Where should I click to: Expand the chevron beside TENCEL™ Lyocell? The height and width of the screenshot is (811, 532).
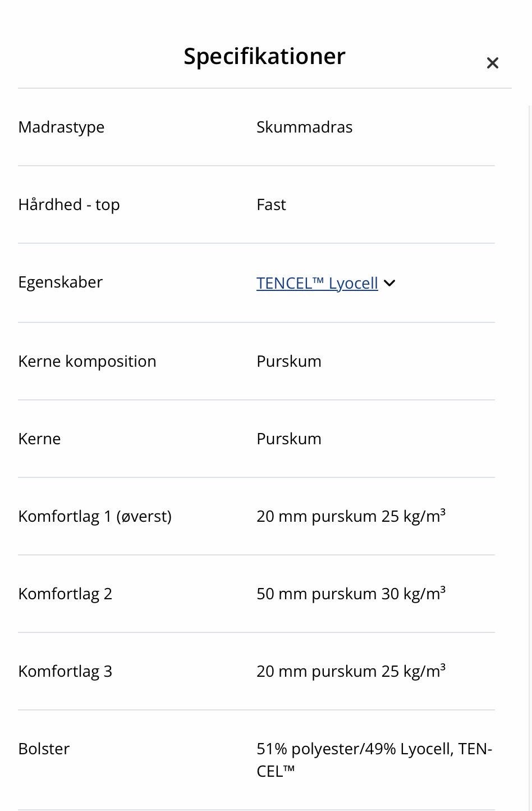tap(390, 283)
